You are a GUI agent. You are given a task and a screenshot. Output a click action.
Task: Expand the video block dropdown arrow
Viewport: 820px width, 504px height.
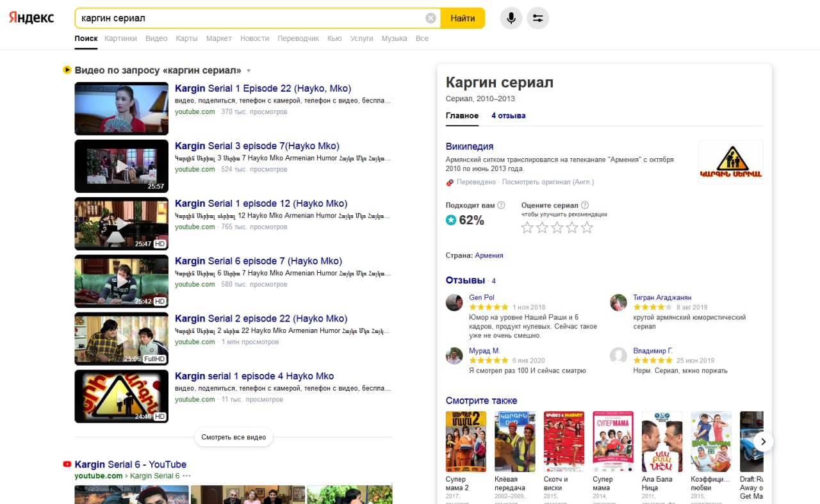[x=249, y=71]
